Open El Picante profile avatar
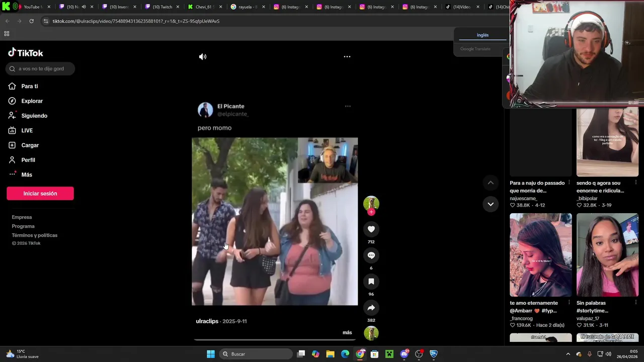The width and height of the screenshot is (644, 362). (x=205, y=110)
